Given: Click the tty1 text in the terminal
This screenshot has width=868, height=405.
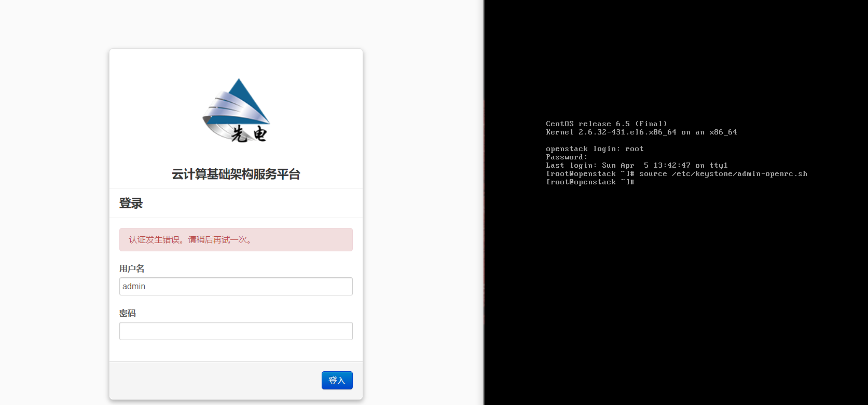Looking at the screenshot, I should pos(719,165).
